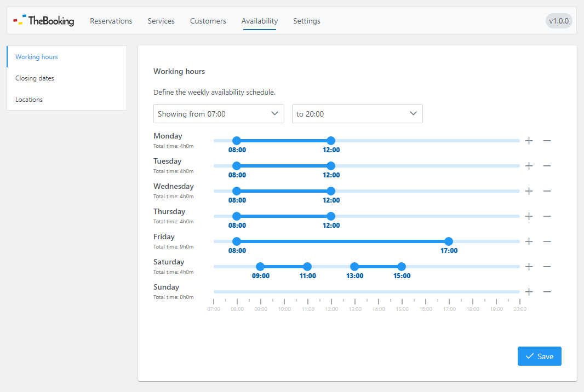
Task: Save the working hours schedule
Action: click(539, 356)
